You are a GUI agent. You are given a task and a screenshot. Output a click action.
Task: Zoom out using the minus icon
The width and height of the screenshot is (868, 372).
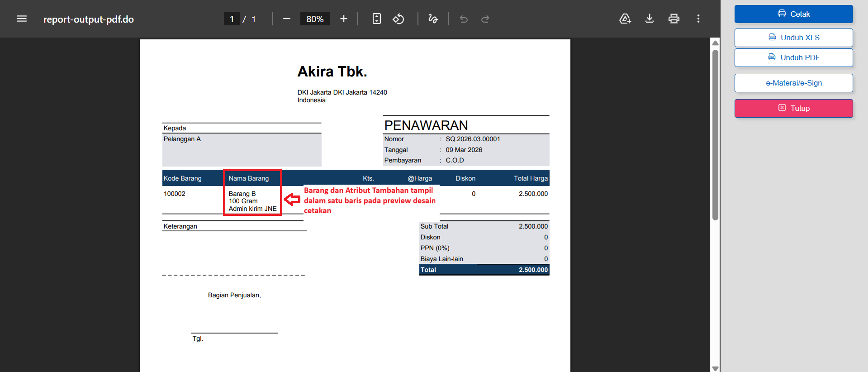coord(286,19)
